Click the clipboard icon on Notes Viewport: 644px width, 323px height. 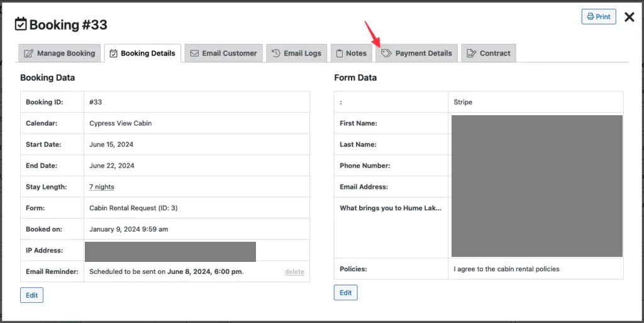point(339,54)
